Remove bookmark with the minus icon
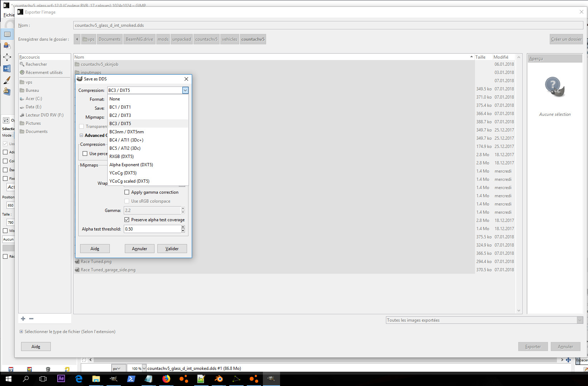This screenshot has height=386, width=588. [x=31, y=318]
